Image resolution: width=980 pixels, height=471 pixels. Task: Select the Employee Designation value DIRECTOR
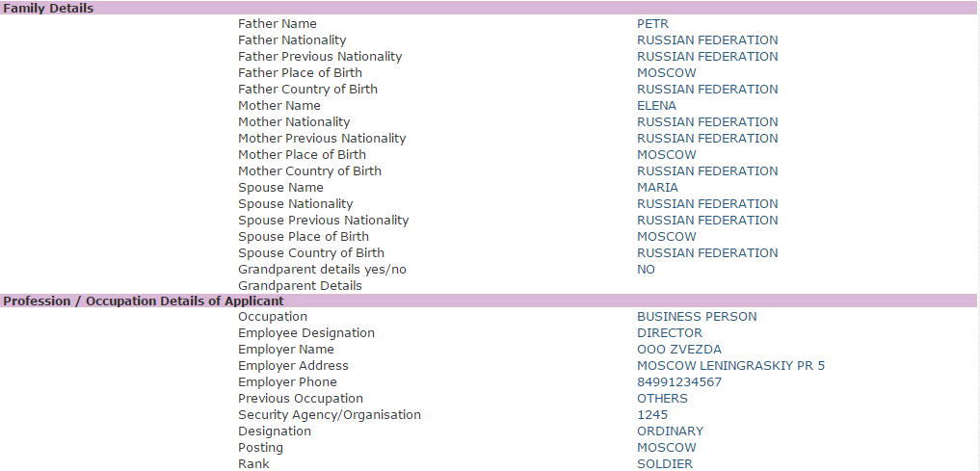point(670,333)
